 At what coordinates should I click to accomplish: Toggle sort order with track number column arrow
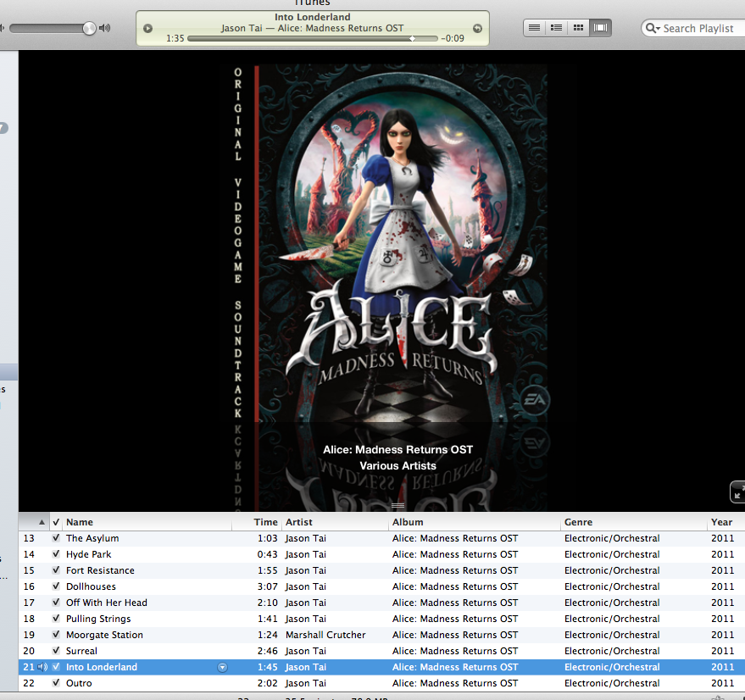click(42, 522)
